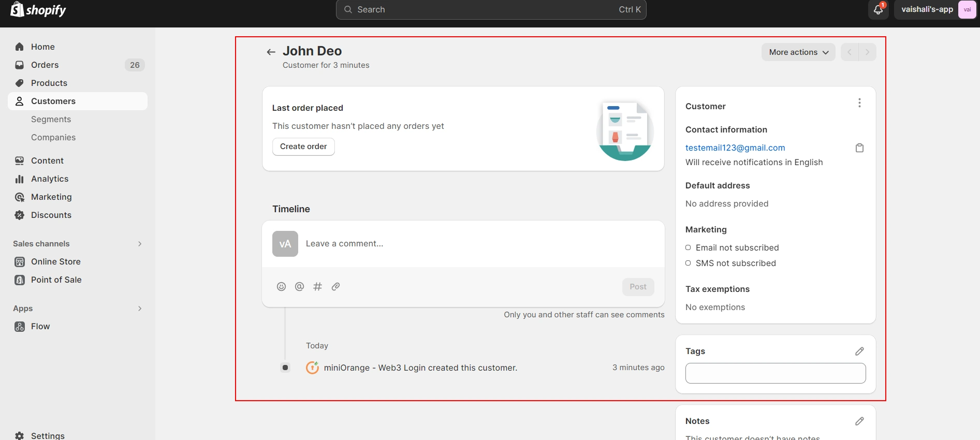Copy email with clipboard icon
Image resolution: width=980 pixels, height=440 pixels.
pos(859,148)
